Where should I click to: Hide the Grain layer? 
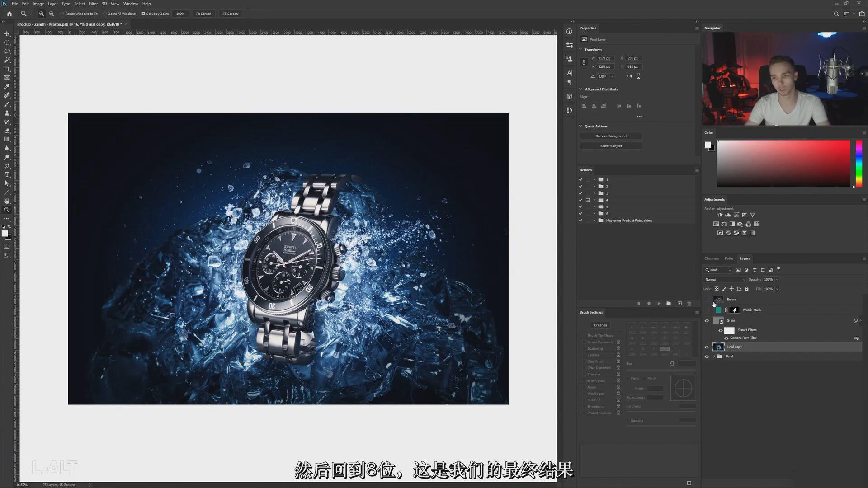point(707,320)
